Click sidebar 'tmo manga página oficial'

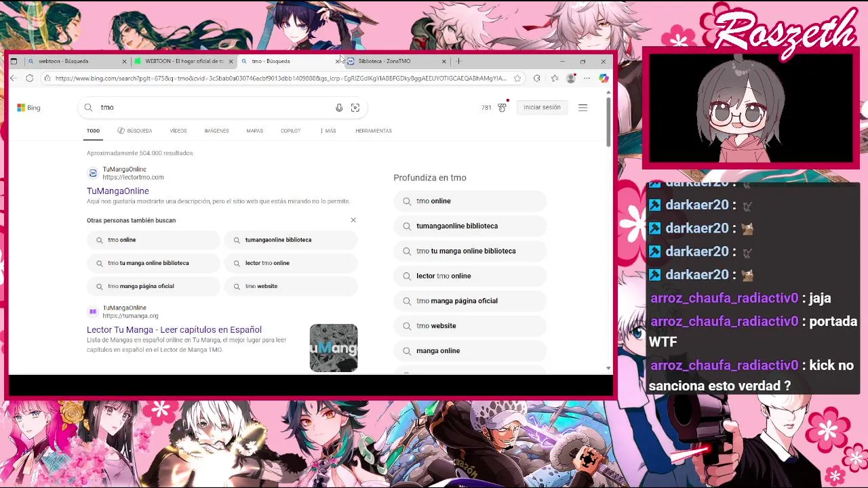[470, 301]
